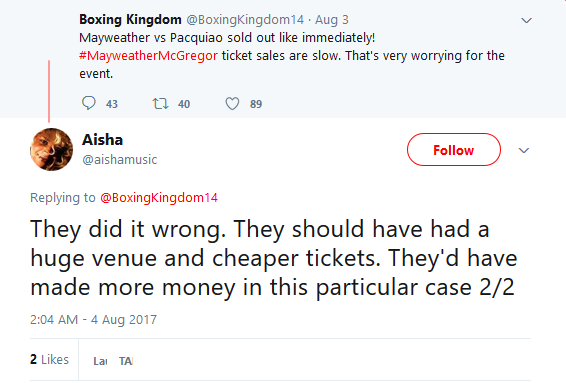Open the first liker avatar labeled Lai
Screen dimensions: 566x383
(x=100, y=361)
